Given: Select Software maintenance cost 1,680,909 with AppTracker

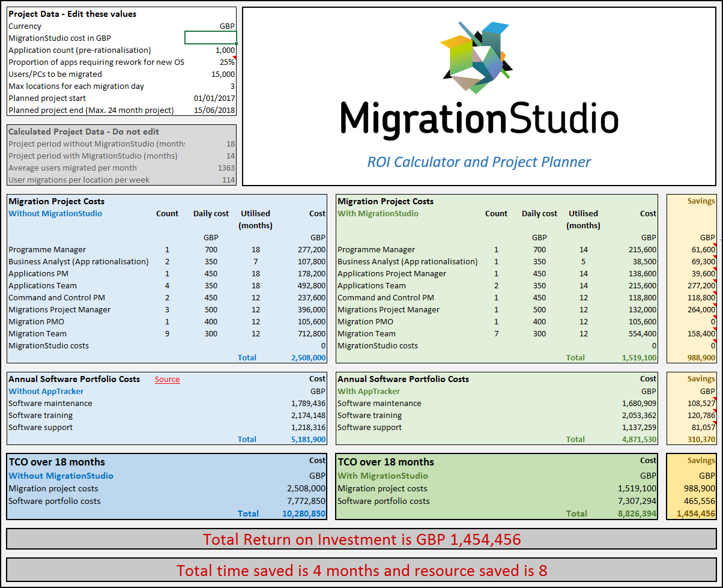Looking at the screenshot, I should coord(640,404).
